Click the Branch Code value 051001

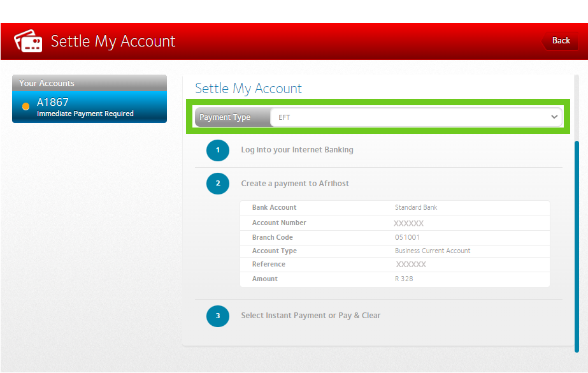(x=408, y=237)
